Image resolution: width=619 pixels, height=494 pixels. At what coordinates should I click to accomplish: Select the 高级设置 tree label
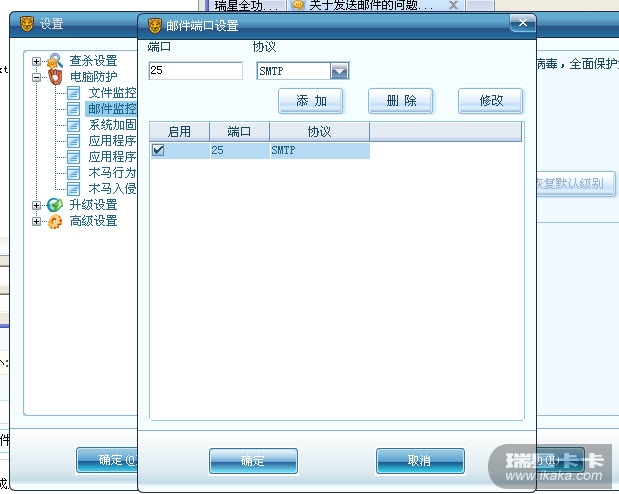pos(94,221)
